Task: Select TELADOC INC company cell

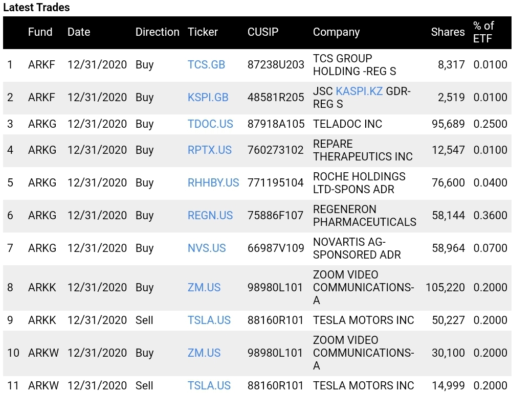Action: 347,124
